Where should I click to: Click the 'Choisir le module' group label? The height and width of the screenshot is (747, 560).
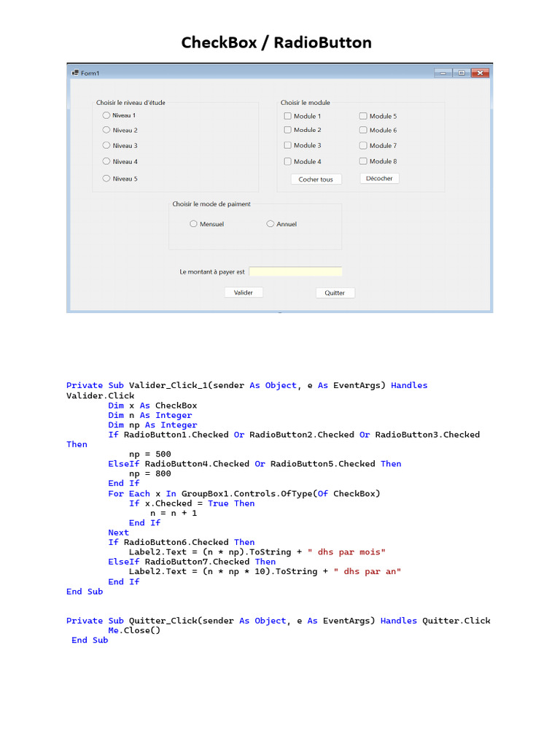(x=306, y=102)
